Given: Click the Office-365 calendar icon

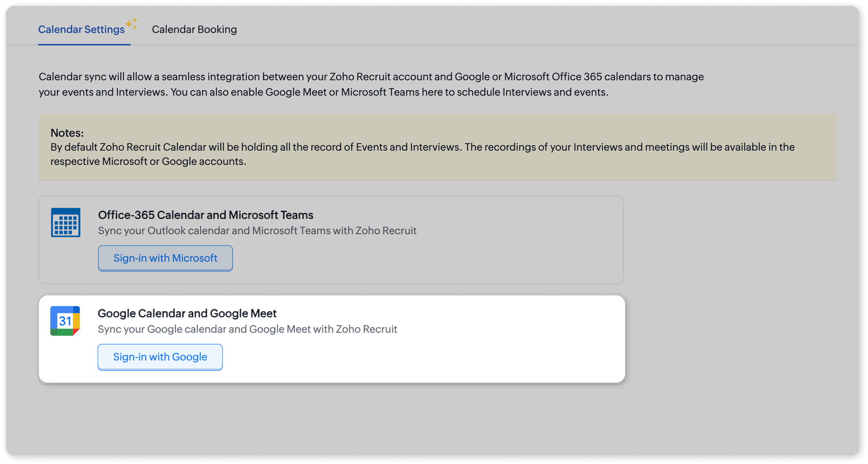Looking at the screenshot, I should 66,222.
